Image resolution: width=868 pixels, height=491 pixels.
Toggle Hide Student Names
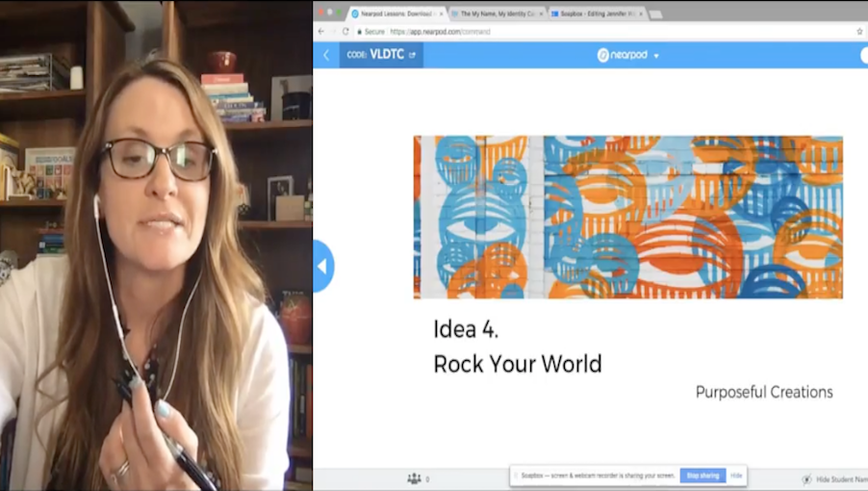coord(832,478)
